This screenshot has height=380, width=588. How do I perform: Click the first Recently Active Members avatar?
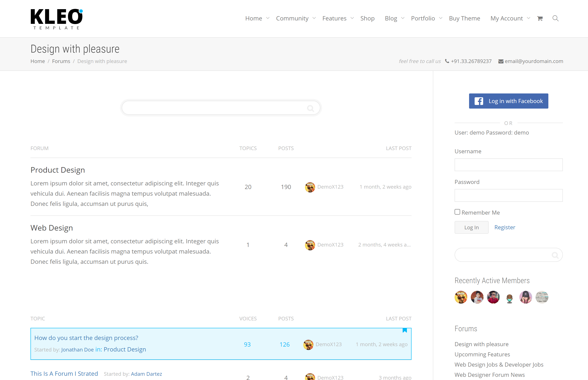coord(461,297)
